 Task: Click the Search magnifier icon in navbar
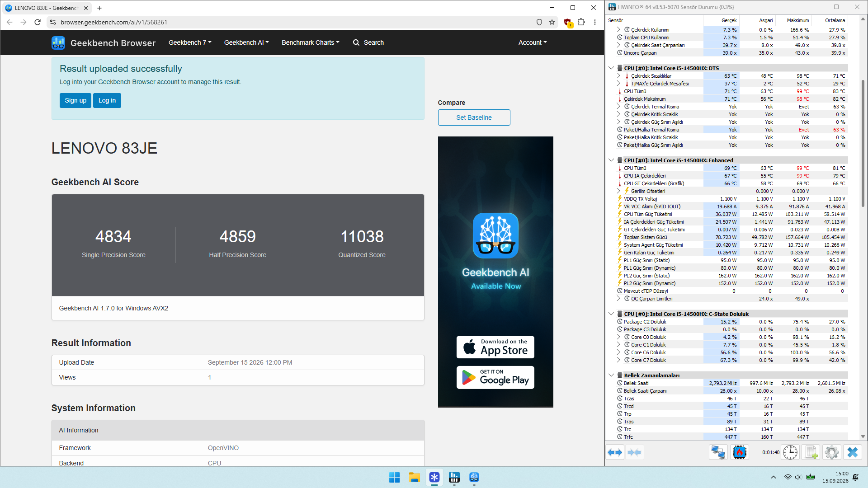tap(356, 42)
